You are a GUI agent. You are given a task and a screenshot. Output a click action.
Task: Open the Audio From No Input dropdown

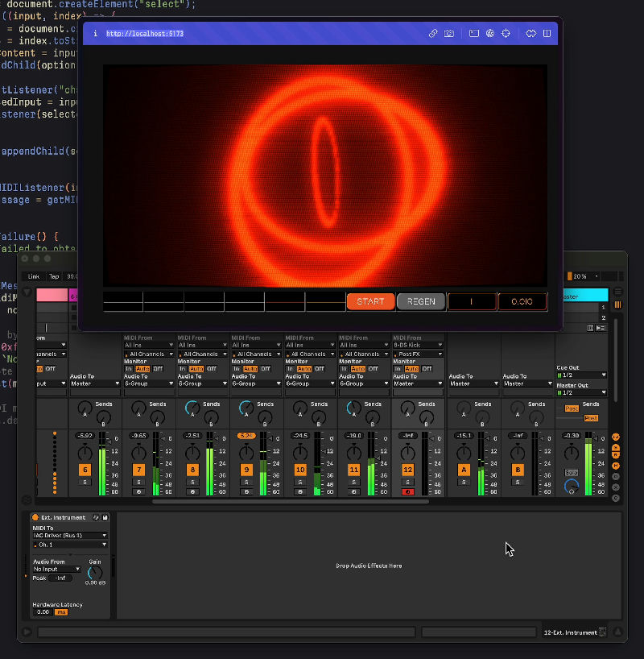coord(56,569)
